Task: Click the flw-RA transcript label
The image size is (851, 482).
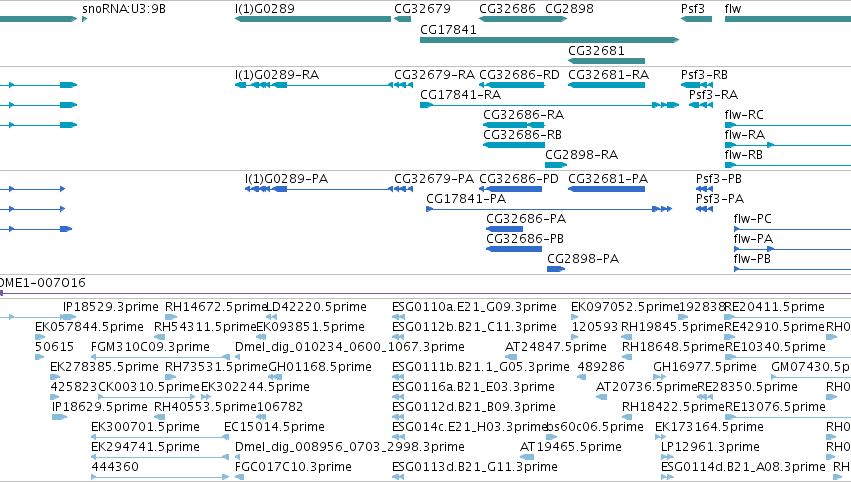Action: pyautogui.click(x=745, y=135)
